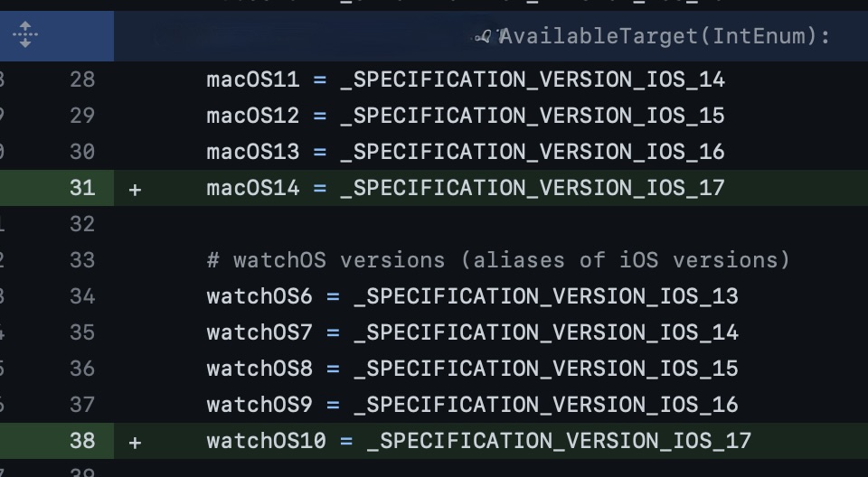Select line number 35 in the gutter

pos(82,332)
